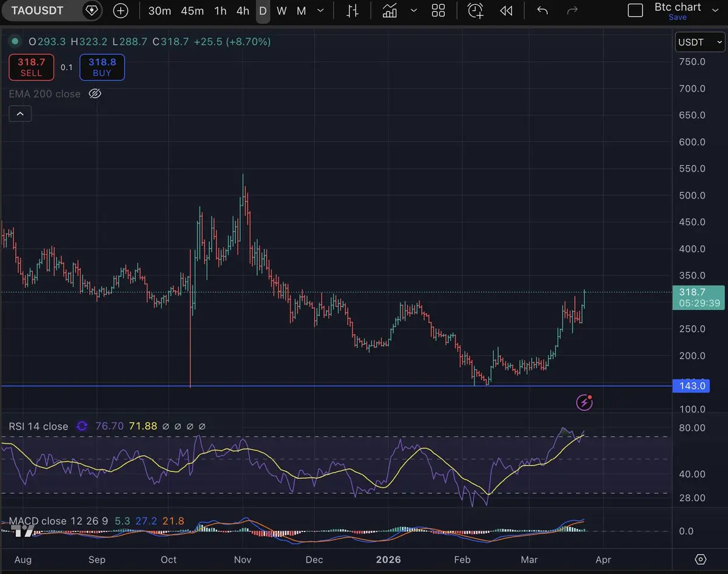The image size is (728, 574).
Task: Expand the timeframe interval dropdown chevron
Action: pyautogui.click(x=321, y=11)
